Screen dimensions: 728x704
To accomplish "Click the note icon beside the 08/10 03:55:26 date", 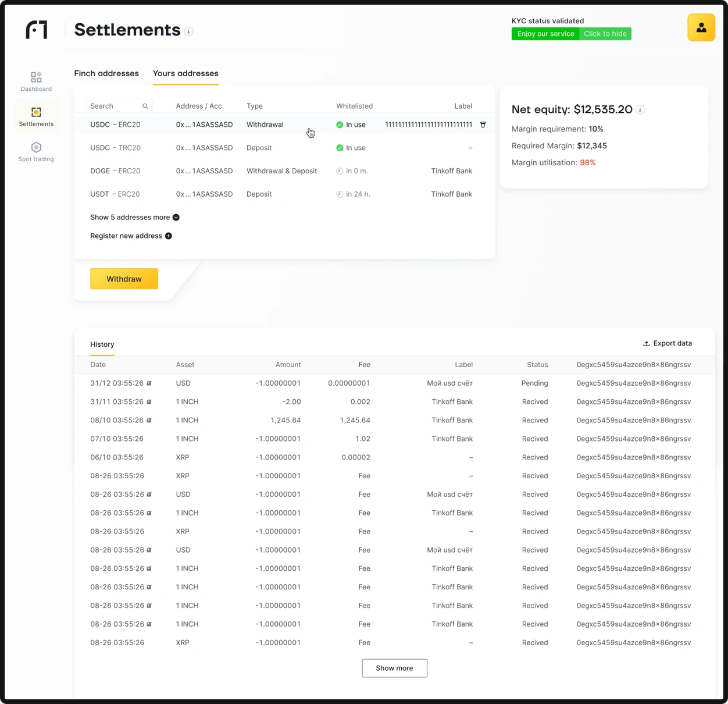I will tap(149, 421).
